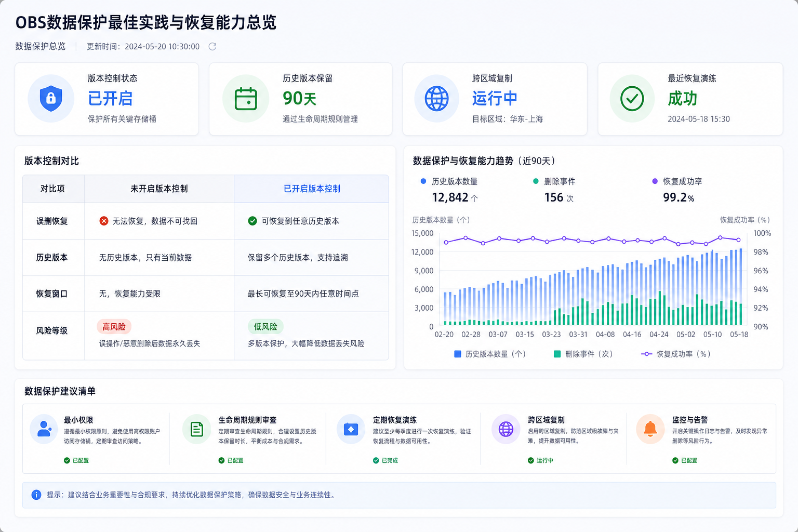Click the 目标区域：华东-上海 text
798x532 pixels.
508,119
